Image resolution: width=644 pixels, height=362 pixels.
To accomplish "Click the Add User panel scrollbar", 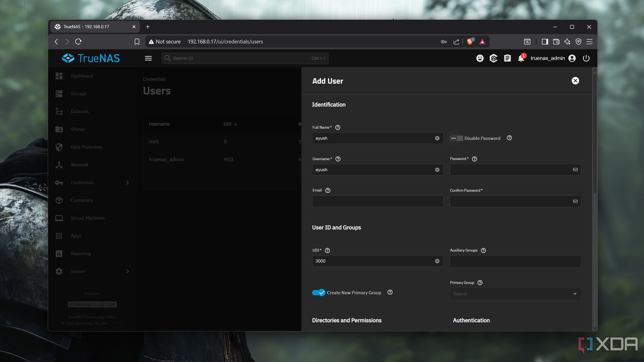I will click(595, 134).
